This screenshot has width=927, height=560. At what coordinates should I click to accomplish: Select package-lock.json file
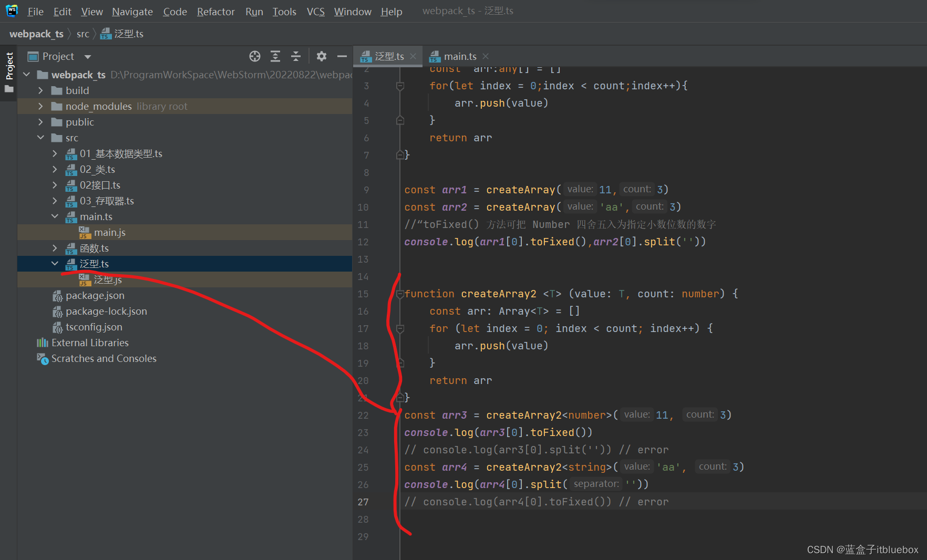click(x=184, y=311)
